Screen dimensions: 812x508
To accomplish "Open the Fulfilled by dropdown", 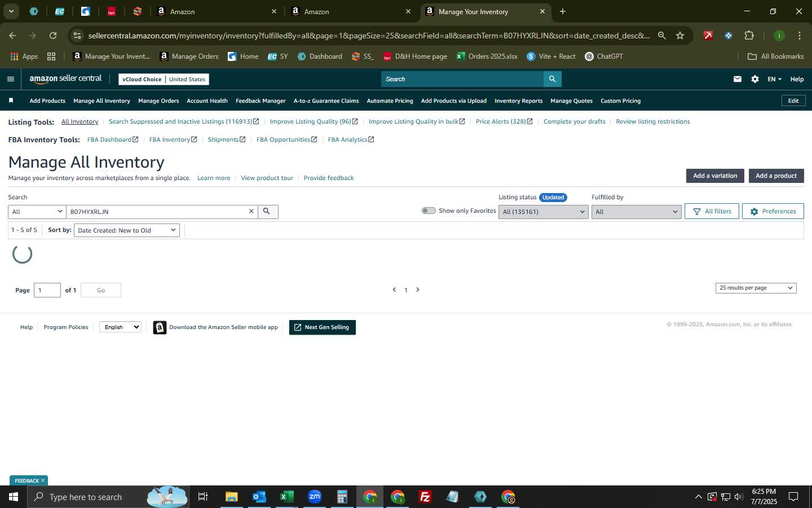I will tap(636, 212).
